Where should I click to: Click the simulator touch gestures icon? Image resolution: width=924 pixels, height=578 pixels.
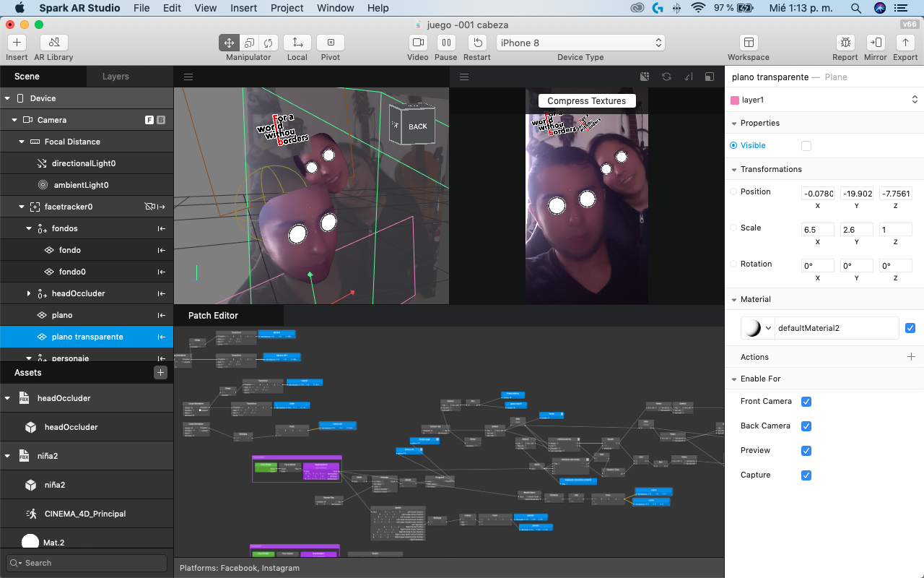(688, 77)
